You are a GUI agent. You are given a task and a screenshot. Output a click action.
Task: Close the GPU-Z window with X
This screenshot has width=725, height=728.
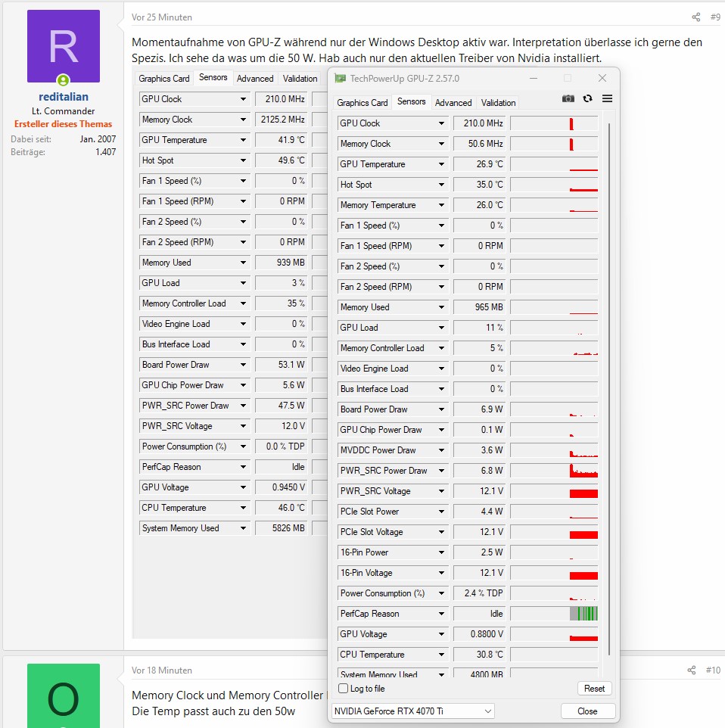pos(602,78)
